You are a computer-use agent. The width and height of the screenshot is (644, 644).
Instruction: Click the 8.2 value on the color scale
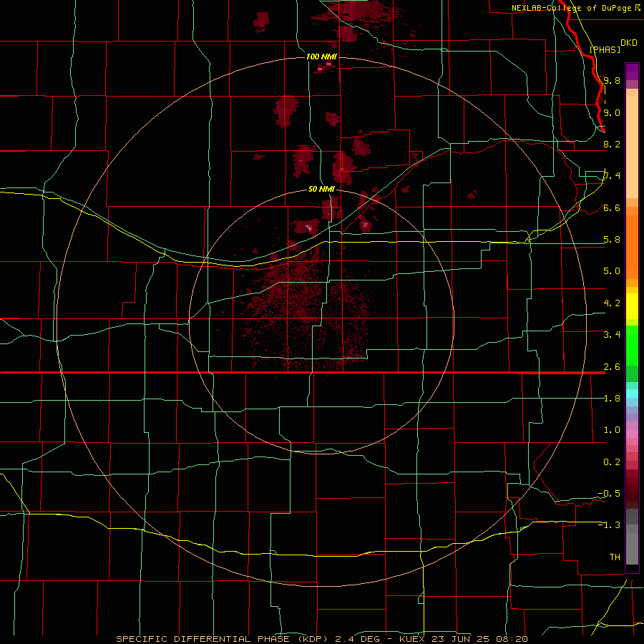pos(612,144)
